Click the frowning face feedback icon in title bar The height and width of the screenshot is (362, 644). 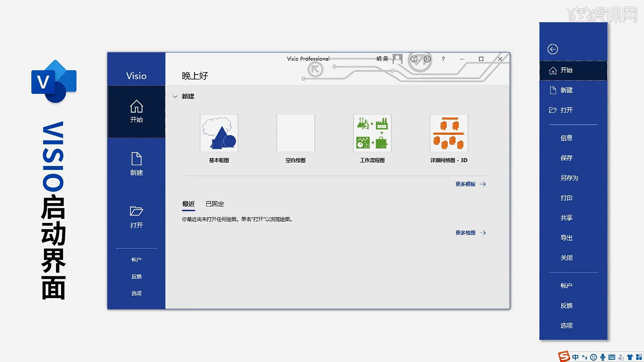427,59
